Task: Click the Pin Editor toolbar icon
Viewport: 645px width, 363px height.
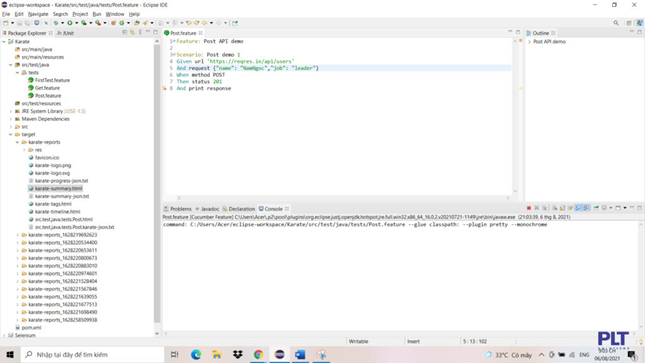Action: point(235,23)
